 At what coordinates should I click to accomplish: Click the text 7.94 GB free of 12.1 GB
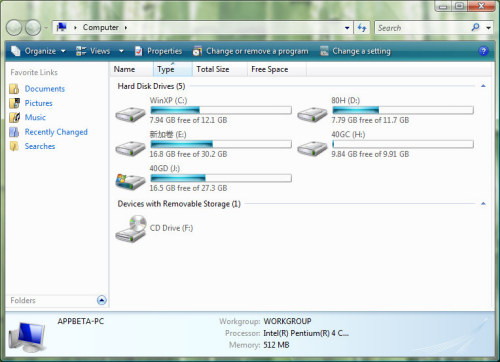point(188,120)
